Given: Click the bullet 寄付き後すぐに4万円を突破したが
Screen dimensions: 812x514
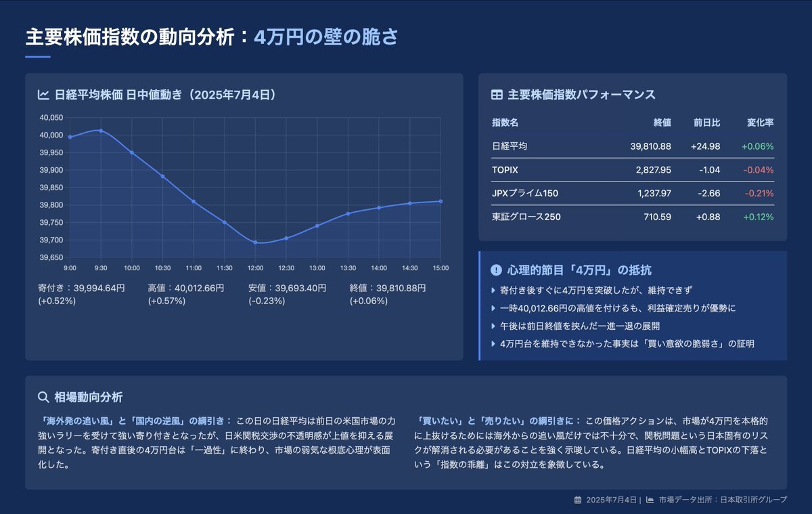Looking at the screenshot, I should point(595,291).
